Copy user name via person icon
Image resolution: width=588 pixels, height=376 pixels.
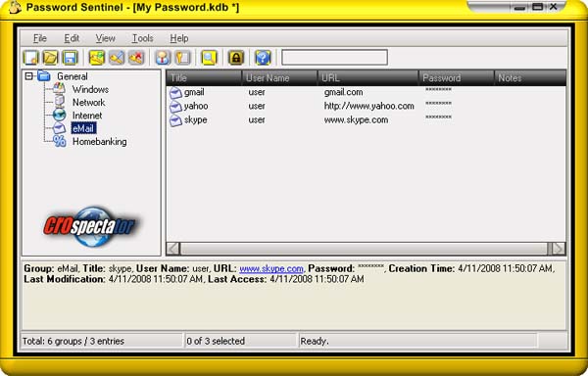[163, 58]
